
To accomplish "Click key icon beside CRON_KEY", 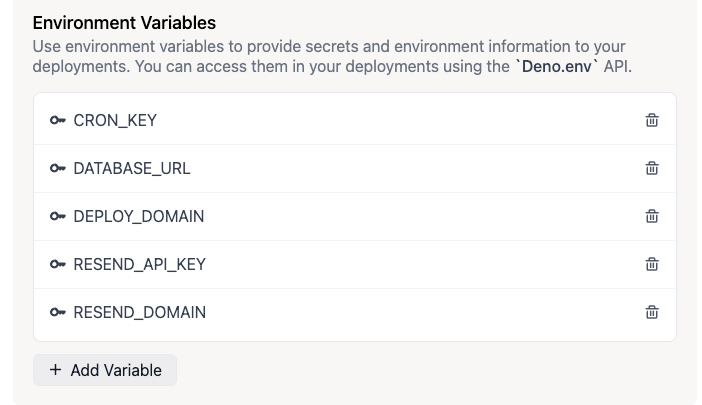I will pyautogui.click(x=58, y=120).
